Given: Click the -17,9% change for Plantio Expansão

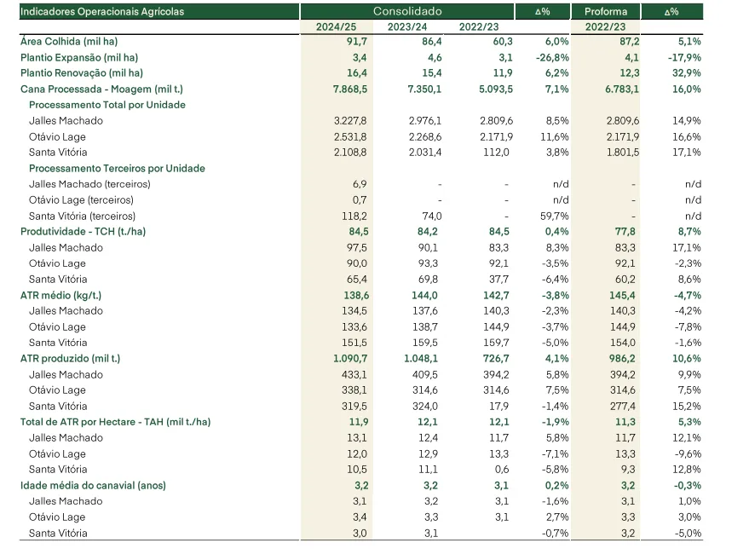Looking at the screenshot, I should [x=684, y=58].
